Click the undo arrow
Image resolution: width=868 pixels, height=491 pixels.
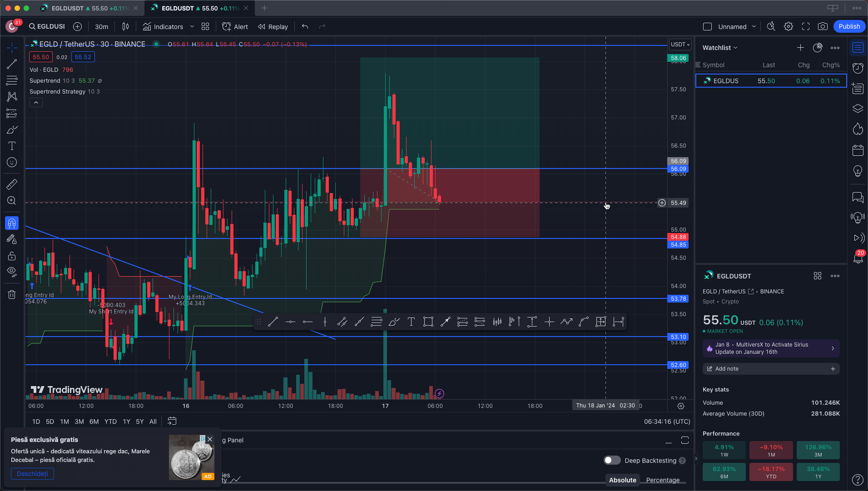tap(305, 26)
